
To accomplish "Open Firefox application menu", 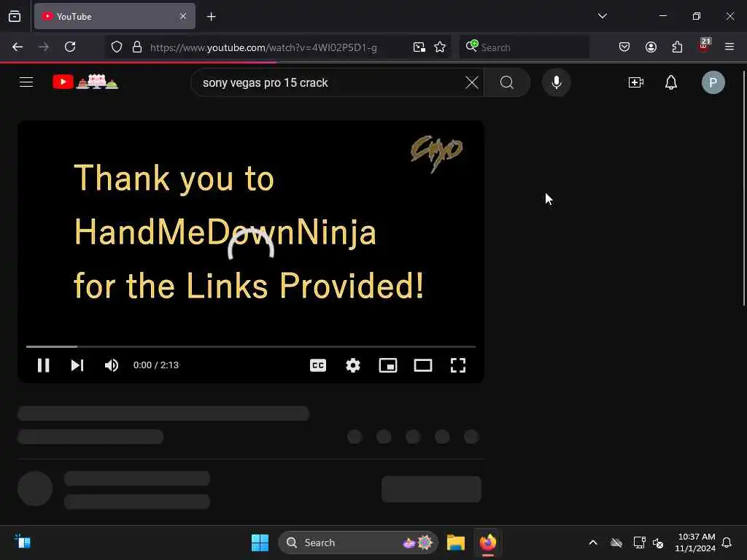I will pos(729,47).
